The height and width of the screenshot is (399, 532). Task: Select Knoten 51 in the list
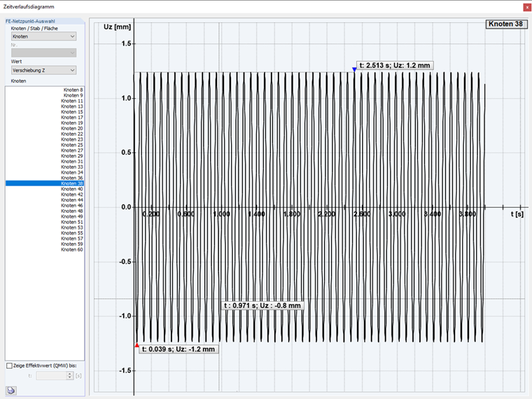(x=44, y=222)
